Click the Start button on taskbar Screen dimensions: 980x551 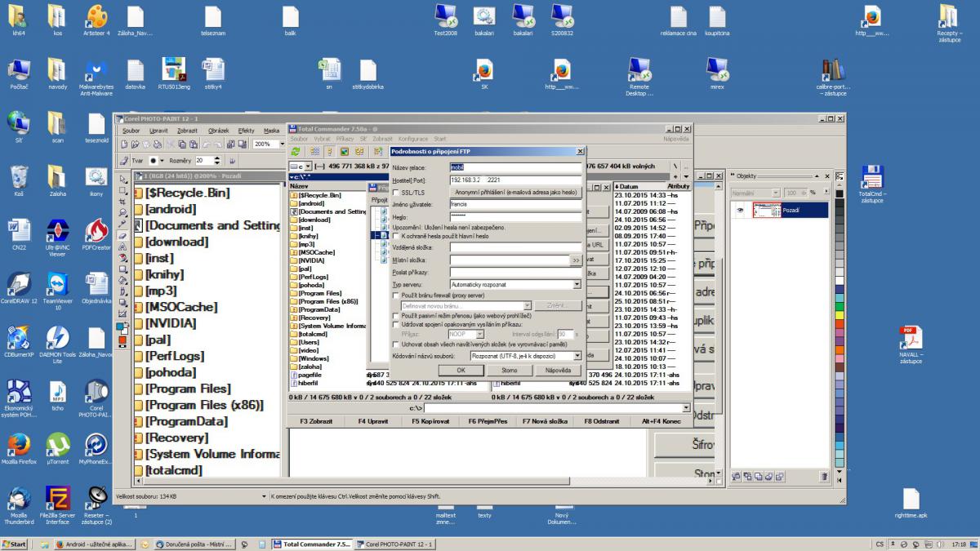[x=15, y=544]
